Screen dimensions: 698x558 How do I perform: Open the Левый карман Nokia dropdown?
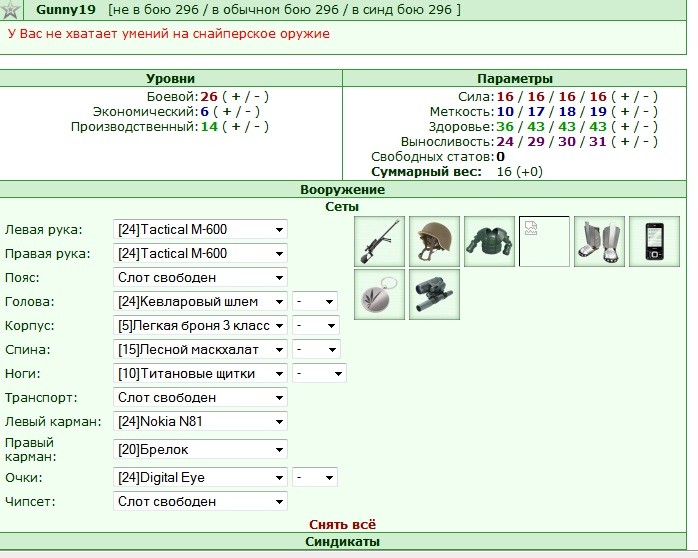click(200, 422)
